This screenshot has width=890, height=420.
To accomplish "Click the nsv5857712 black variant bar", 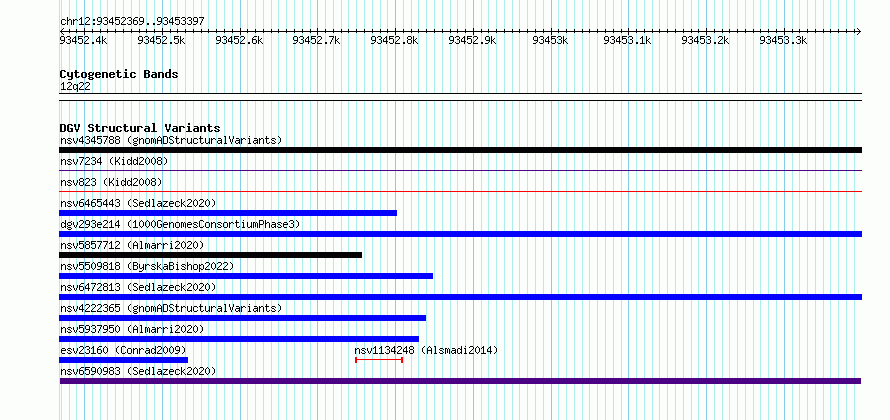I will [211, 255].
